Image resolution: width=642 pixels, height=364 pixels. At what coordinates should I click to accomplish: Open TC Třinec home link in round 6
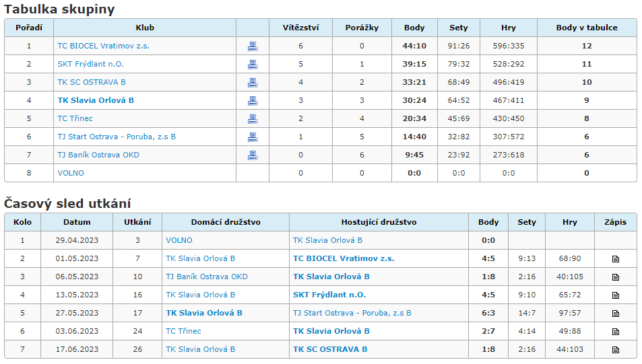[x=183, y=331]
